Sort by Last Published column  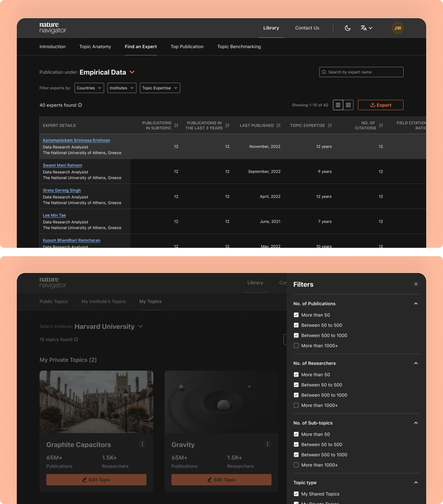point(278,125)
